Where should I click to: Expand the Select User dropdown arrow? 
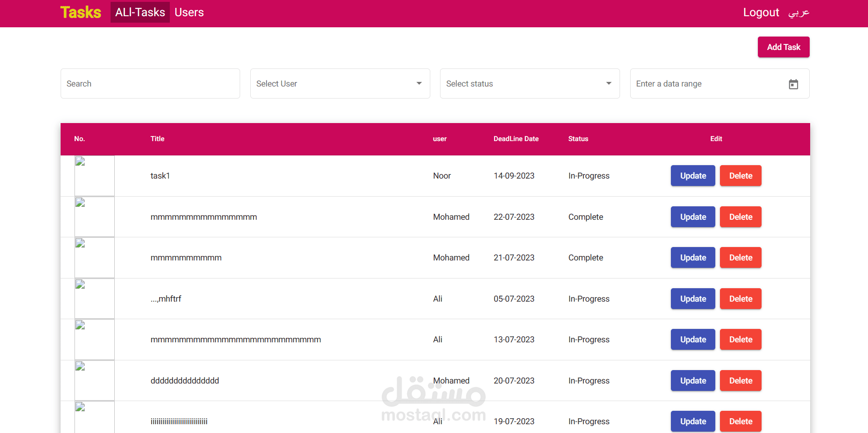419,84
